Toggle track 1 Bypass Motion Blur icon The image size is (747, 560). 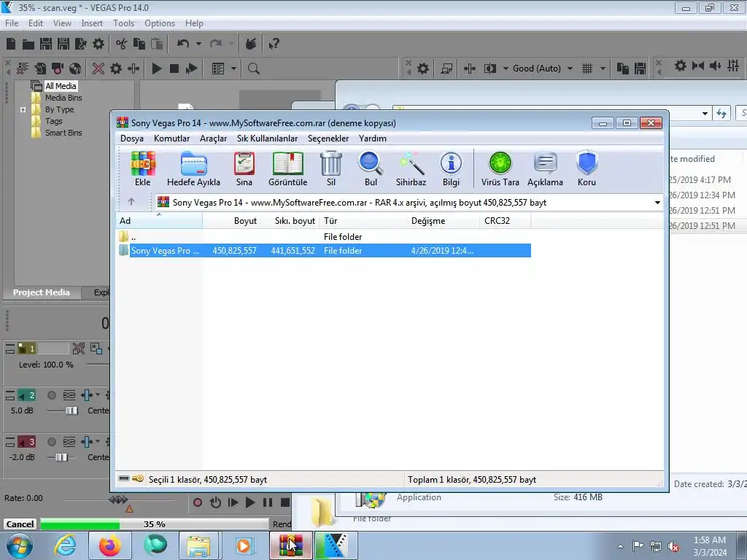tap(79, 349)
